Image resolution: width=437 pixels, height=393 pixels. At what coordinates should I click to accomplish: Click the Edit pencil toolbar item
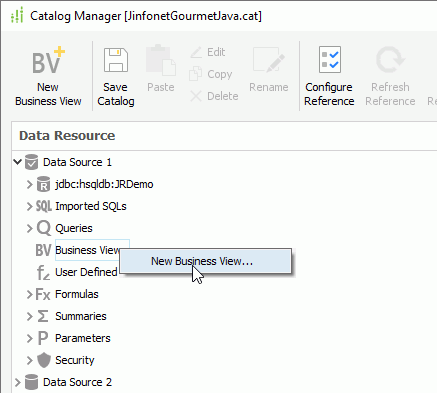pos(208,52)
